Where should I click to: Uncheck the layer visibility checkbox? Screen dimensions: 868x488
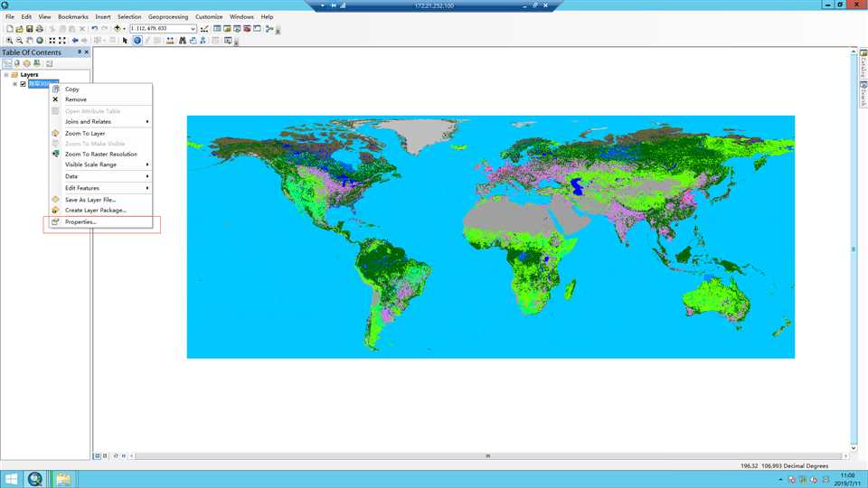point(23,84)
